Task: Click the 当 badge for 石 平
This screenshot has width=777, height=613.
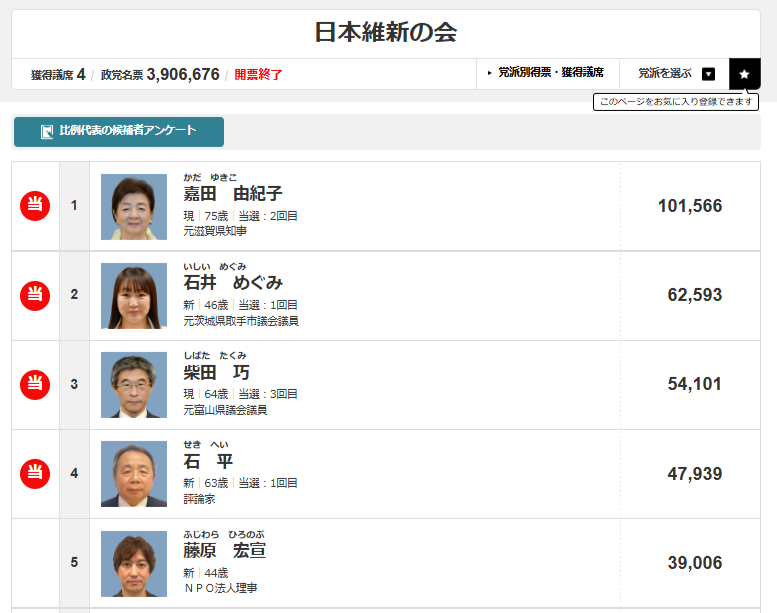Action: tap(35, 474)
